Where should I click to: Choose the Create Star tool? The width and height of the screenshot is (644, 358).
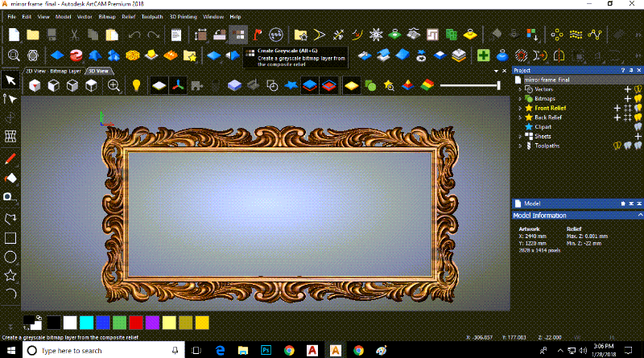point(10,276)
